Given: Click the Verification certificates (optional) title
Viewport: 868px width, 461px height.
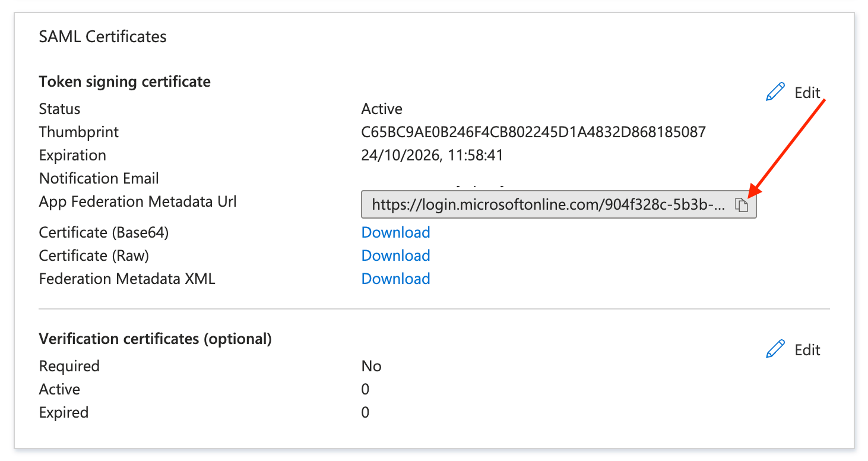Looking at the screenshot, I should click(155, 339).
